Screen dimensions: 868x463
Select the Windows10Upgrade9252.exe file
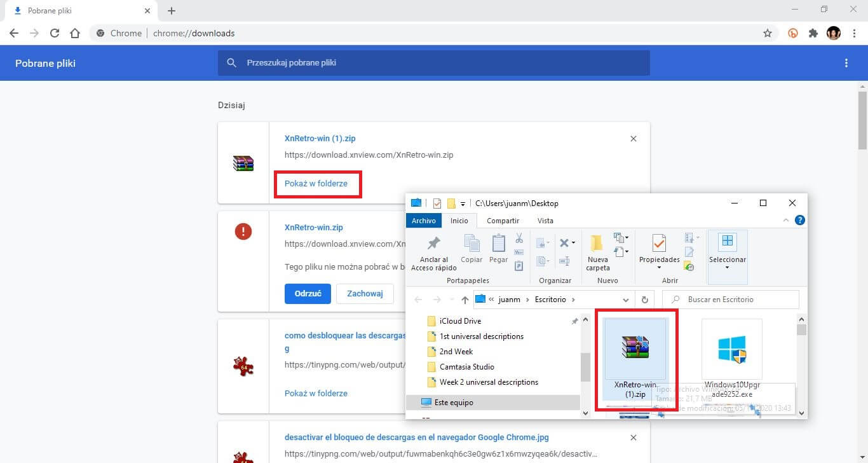tap(732, 359)
